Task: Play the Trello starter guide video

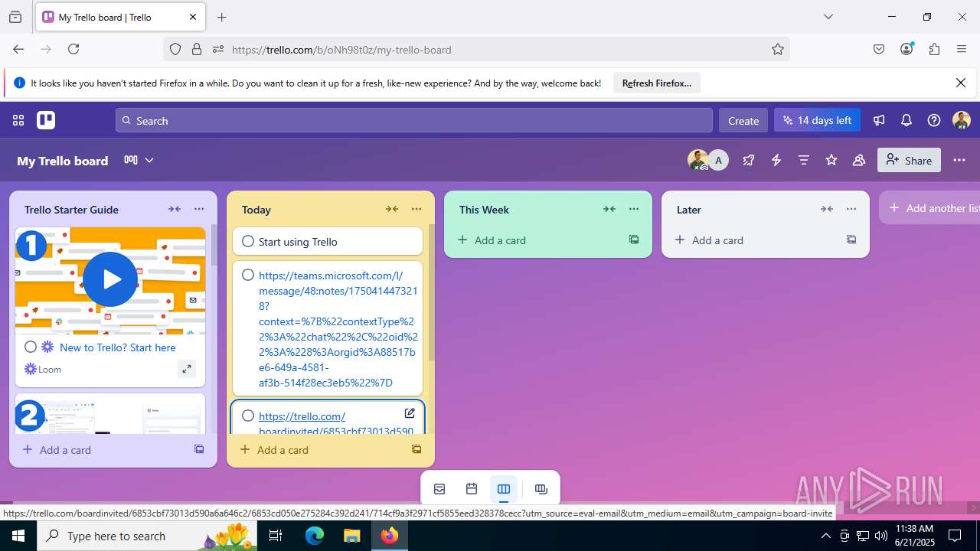Action: (110, 279)
